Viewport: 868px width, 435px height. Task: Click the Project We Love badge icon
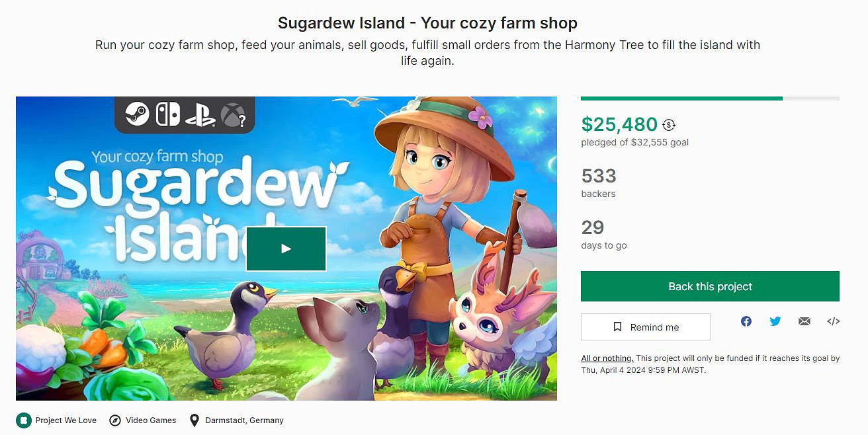(x=24, y=420)
